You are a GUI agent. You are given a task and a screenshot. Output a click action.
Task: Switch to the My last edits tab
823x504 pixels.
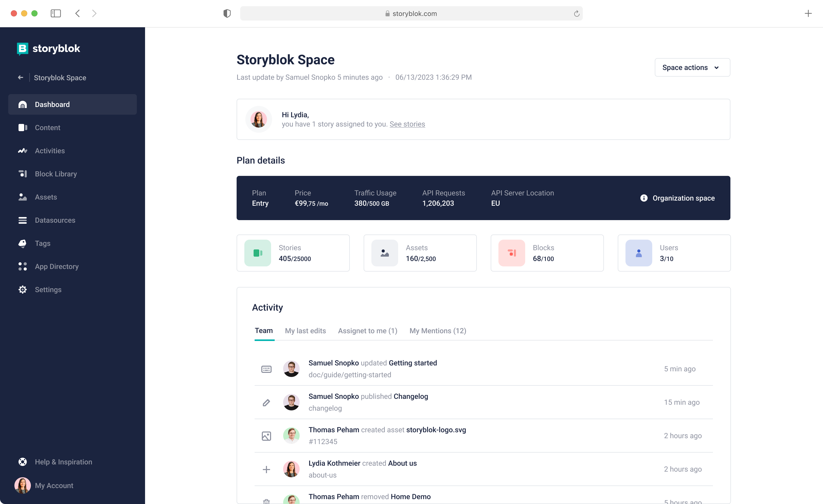(x=305, y=331)
